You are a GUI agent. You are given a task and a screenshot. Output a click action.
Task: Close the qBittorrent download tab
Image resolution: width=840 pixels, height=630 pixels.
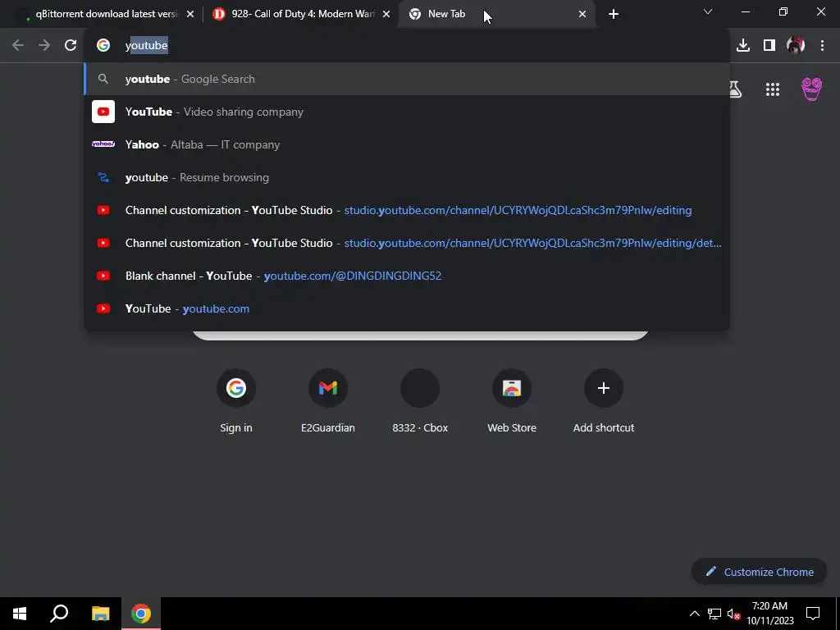point(190,14)
